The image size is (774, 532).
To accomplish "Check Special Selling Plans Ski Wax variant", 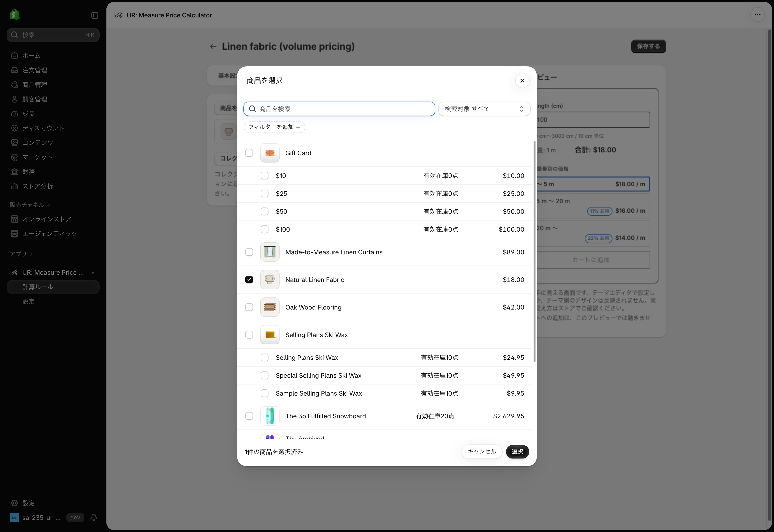I will click(x=265, y=375).
